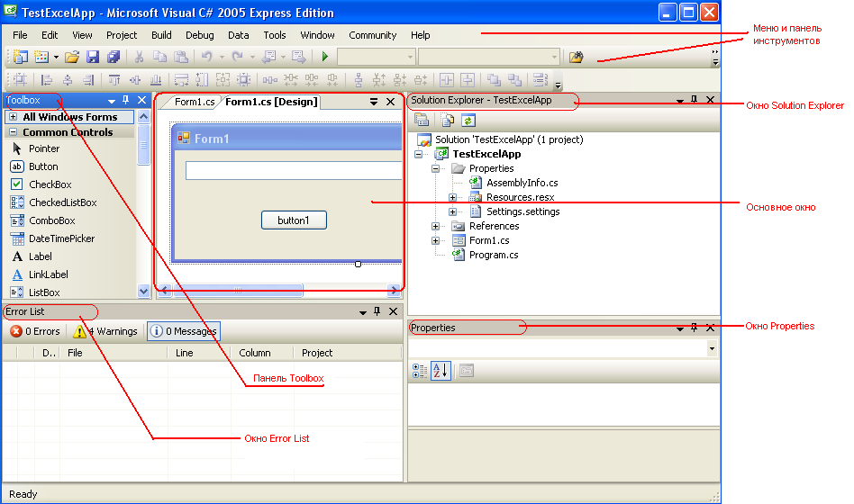
Task: Expand the Form1.cs tree node
Action: pos(436,240)
